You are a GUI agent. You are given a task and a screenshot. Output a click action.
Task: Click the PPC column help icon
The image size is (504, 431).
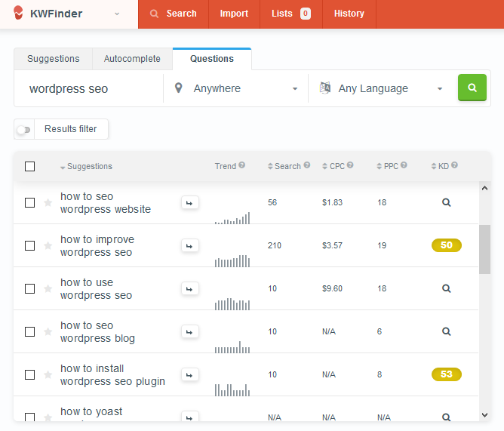coord(404,165)
